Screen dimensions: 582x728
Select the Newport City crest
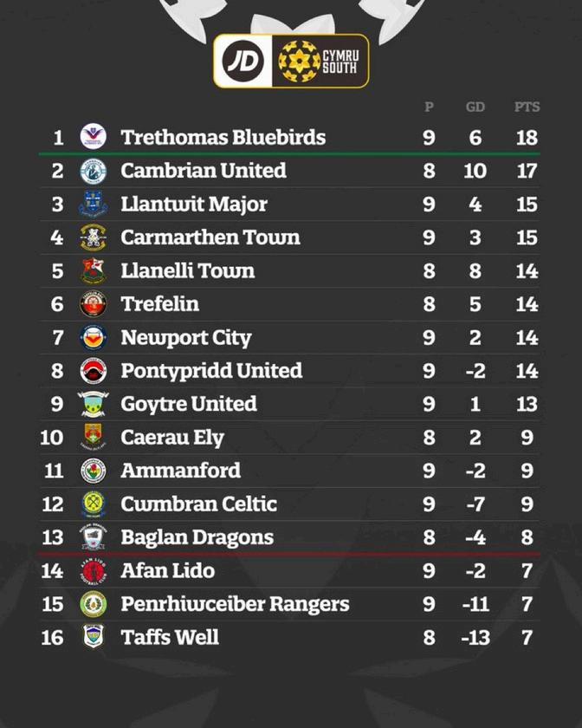(x=94, y=337)
